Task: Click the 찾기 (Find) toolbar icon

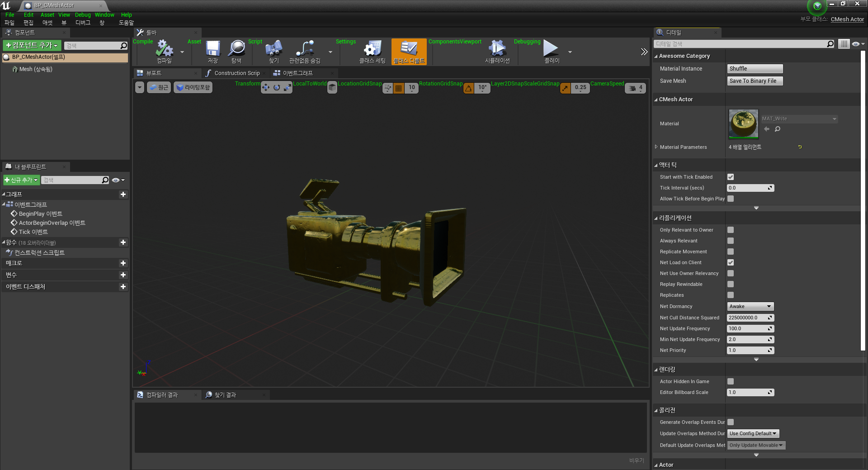Action: coord(273,51)
